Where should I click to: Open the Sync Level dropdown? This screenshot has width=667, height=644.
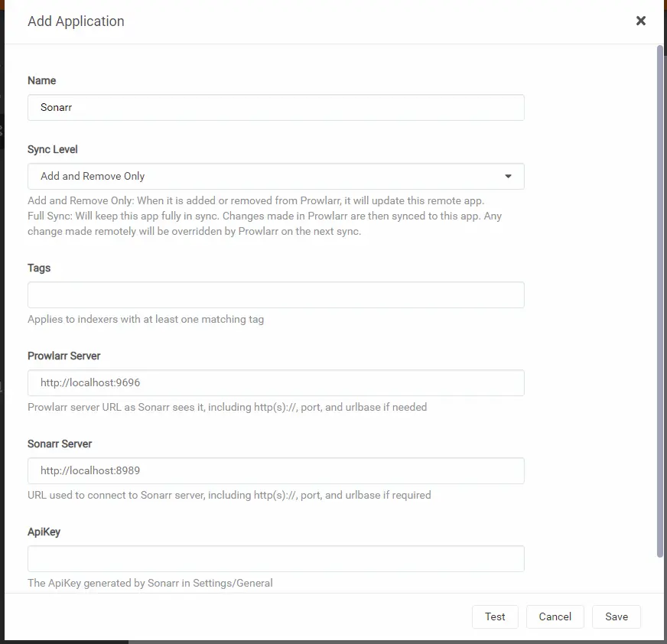pos(275,176)
